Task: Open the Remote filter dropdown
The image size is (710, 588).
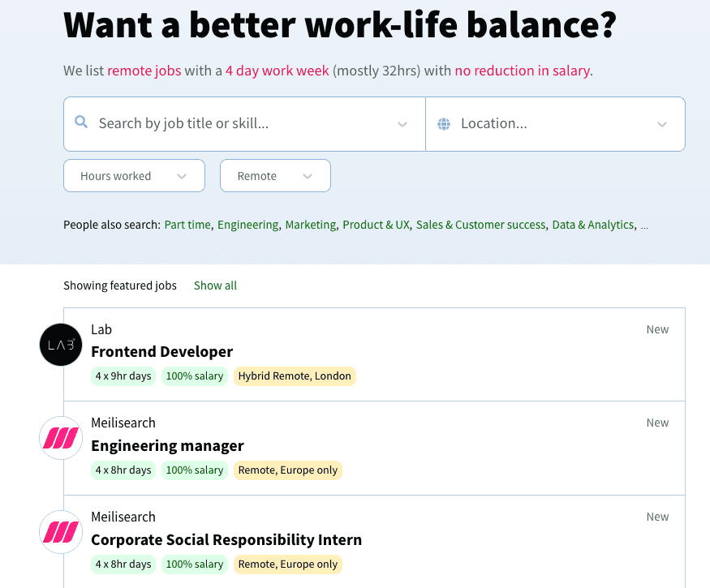Action: (275, 176)
